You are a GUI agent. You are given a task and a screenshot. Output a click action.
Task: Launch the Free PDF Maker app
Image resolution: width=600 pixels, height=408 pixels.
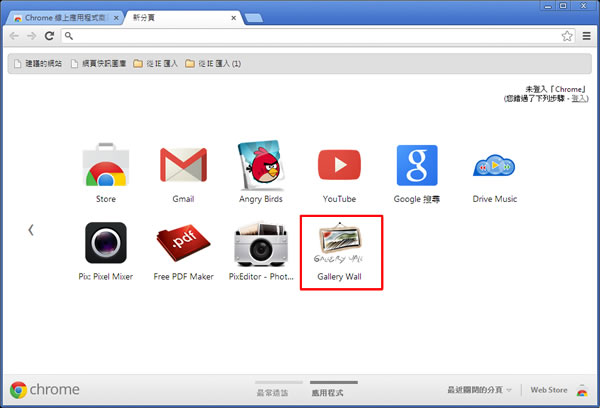click(183, 243)
